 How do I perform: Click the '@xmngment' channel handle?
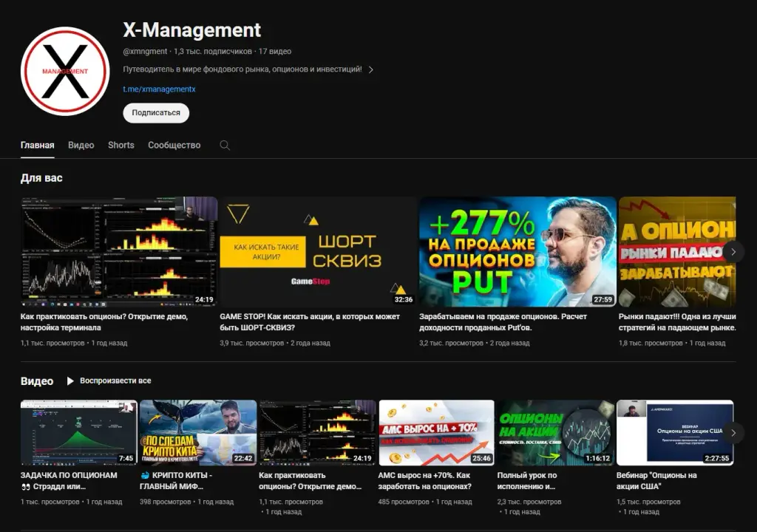(145, 51)
